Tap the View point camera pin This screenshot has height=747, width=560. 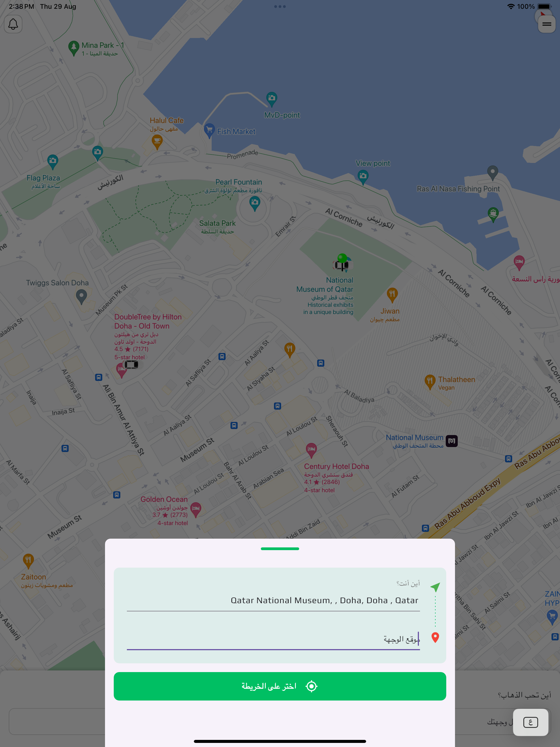(363, 177)
